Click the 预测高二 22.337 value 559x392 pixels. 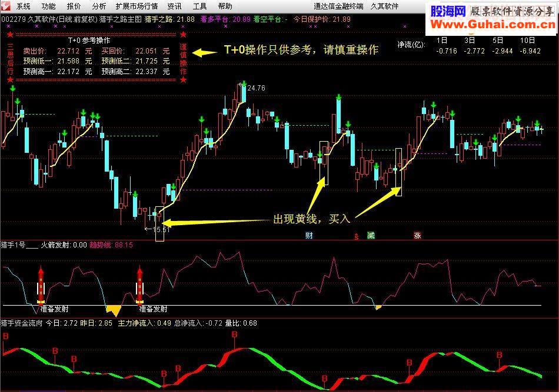[146, 72]
